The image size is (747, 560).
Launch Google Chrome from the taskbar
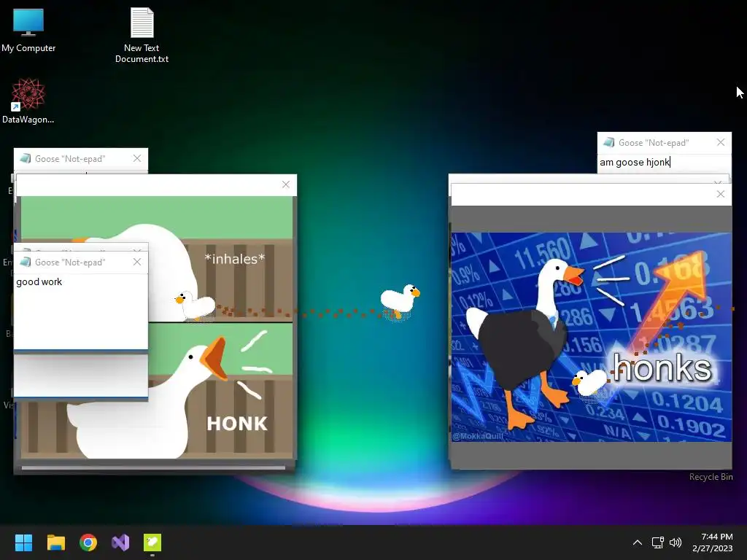tap(88, 542)
